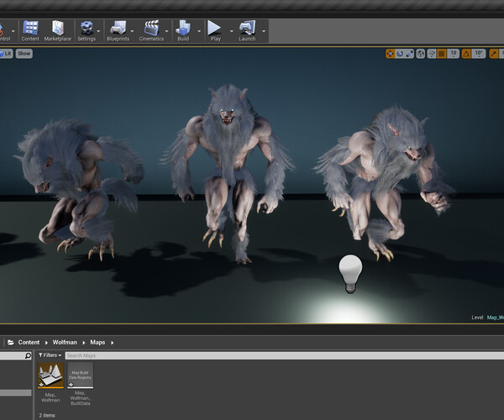Click the folder icon beside Content path
The width and height of the screenshot is (504, 420).
tap(11, 343)
